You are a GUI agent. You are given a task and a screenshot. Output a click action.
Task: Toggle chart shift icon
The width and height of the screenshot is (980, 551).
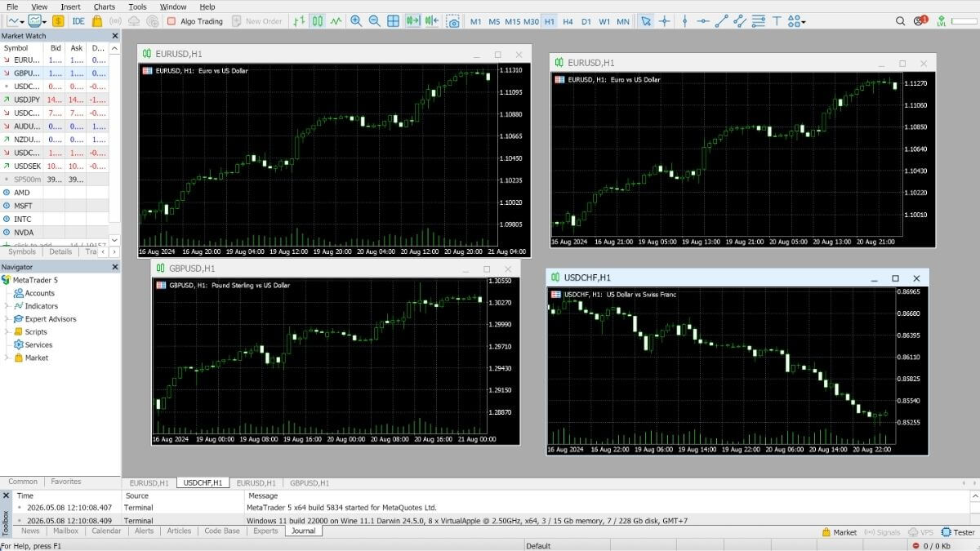pyautogui.click(x=431, y=21)
